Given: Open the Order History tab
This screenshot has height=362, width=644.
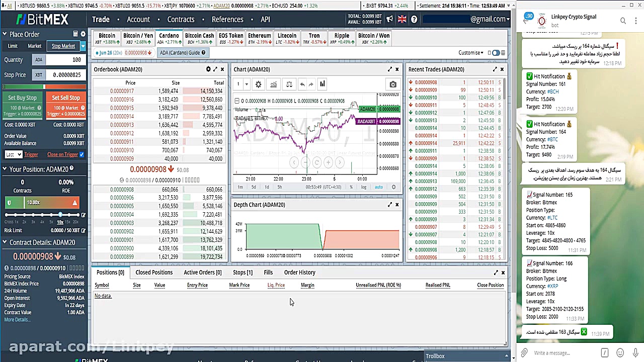Looking at the screenshot, I should [x=300, y=273].
